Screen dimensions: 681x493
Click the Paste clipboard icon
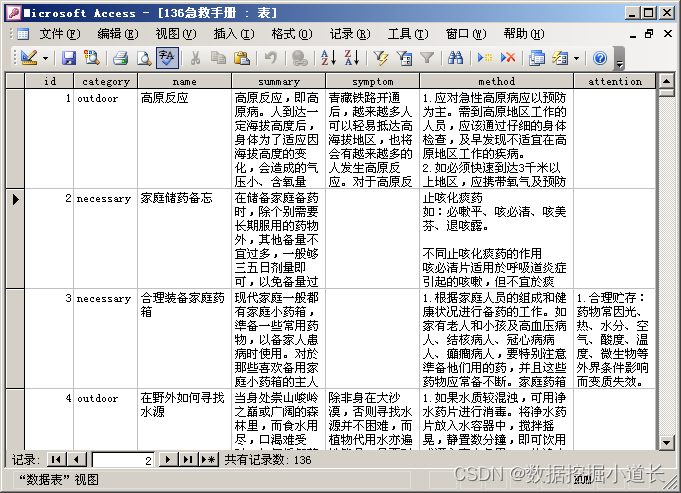241,58
